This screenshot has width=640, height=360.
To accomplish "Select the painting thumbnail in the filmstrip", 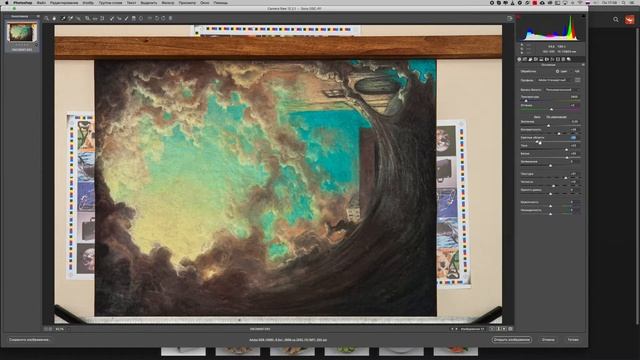I will coord(22,33).
